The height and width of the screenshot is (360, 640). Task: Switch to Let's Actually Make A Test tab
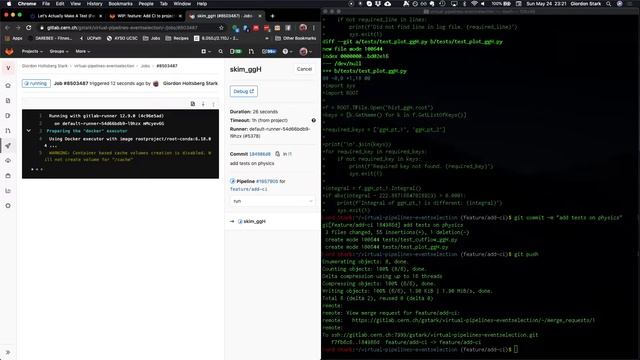pyautogui.click(x=66, y=16)
